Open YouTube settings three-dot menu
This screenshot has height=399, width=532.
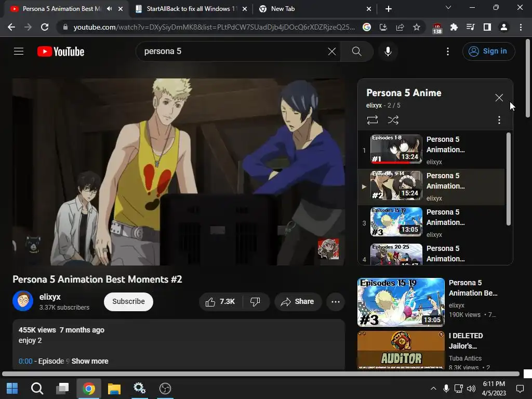tap(448, 51)
